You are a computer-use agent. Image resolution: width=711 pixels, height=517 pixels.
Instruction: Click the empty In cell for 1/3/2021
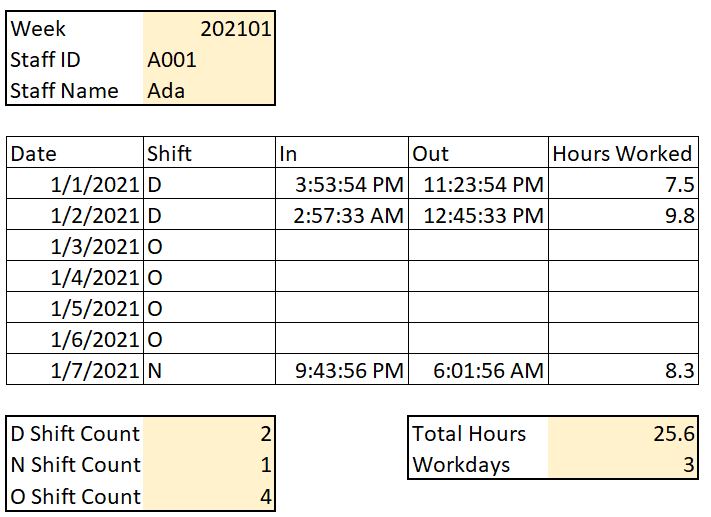point(341,247)
